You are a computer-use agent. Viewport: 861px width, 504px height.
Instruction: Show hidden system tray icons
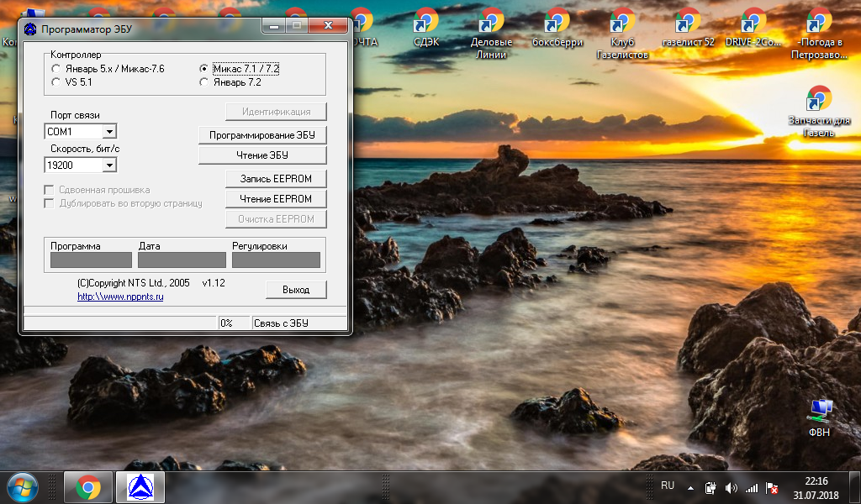pos(691,487)
